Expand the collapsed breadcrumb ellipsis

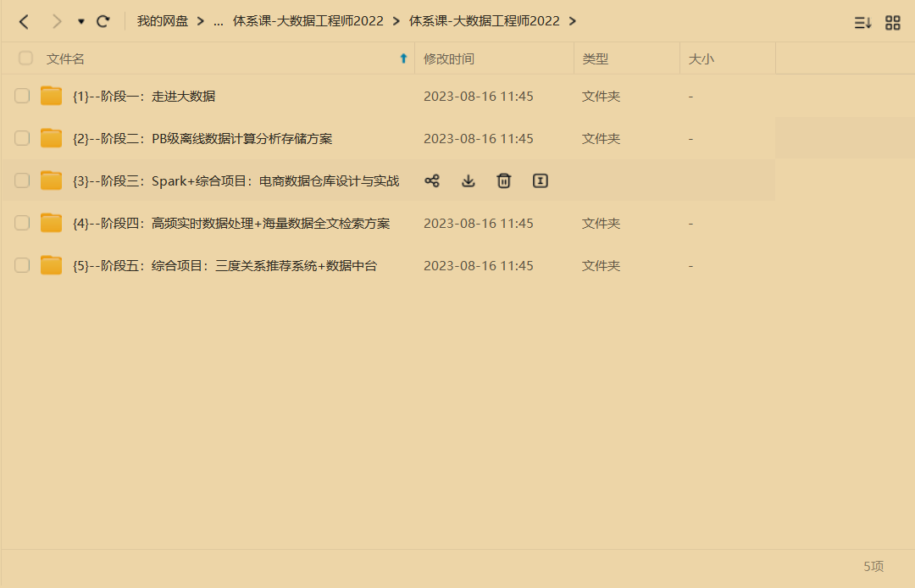coord(219,22)
